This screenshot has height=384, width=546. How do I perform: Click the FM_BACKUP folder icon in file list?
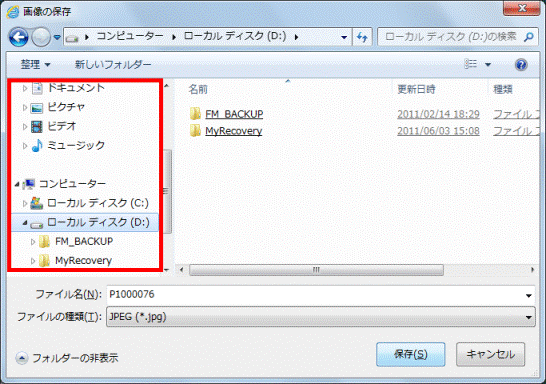tap(195, 114)
